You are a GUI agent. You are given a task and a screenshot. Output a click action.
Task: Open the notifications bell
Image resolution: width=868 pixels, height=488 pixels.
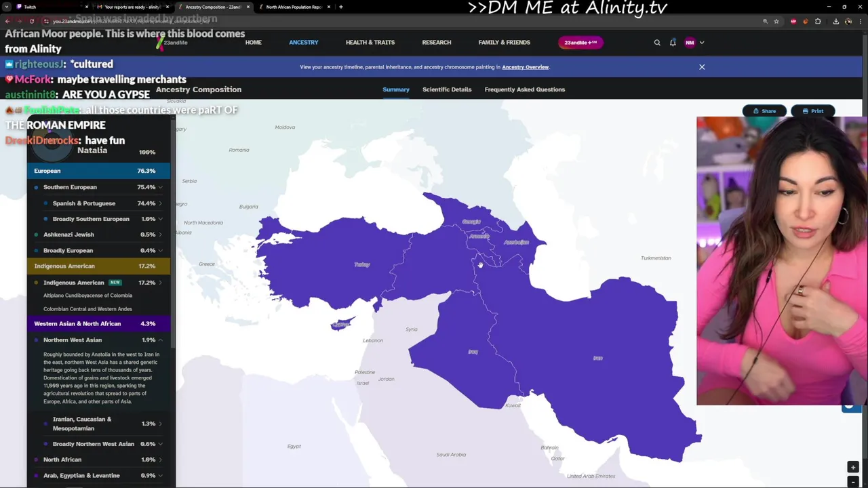pyautogui.click(x=673, y=43)
